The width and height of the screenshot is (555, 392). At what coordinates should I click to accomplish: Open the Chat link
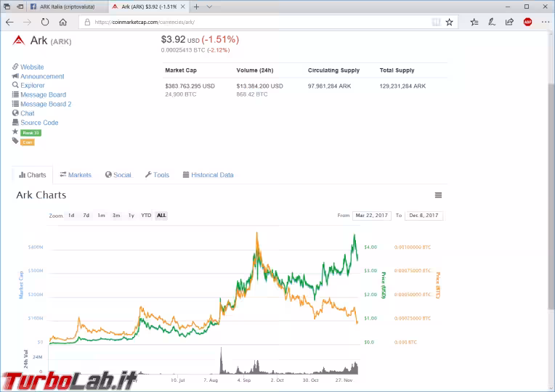click(x=28, y=113)
